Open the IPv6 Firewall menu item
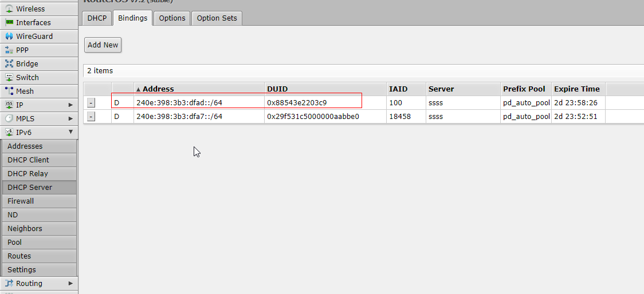The height and width of the screenshot is (294, 644). 21,201
